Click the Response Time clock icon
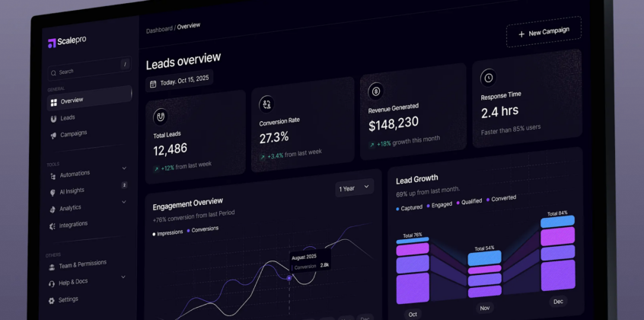This screenshot has height=320, width=644. point(489,78)
